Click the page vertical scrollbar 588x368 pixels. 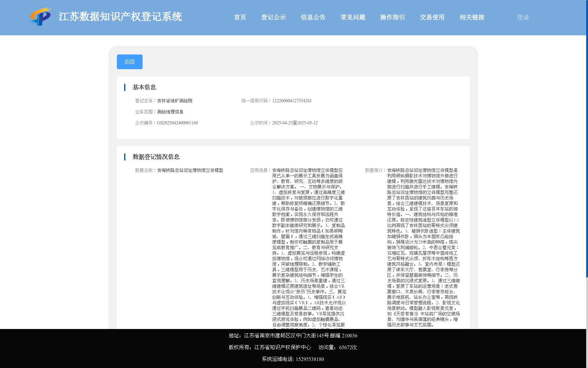point(587,138)
